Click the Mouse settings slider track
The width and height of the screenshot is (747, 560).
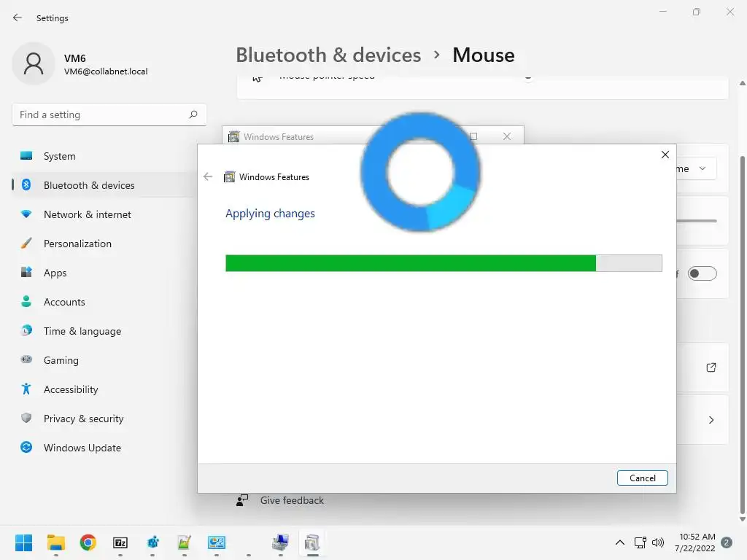(x=697, y=221)
